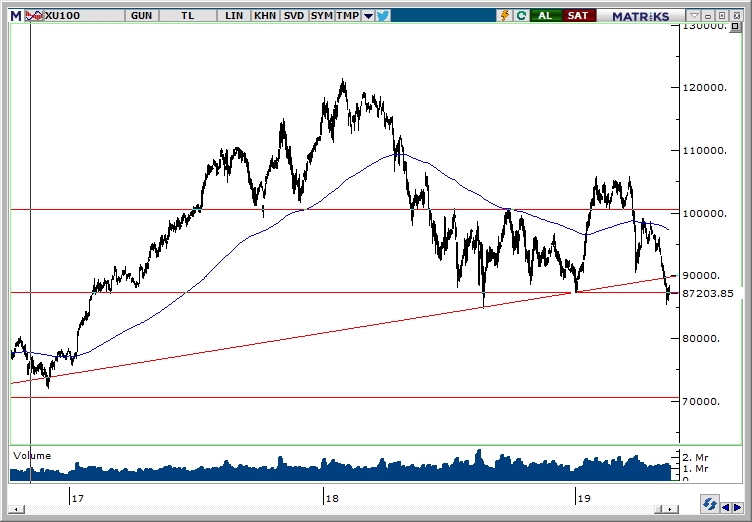Click the 80000. price axis label
Image resolution: width=752 pixels, height=522 pixels.
tap(701, 338)
